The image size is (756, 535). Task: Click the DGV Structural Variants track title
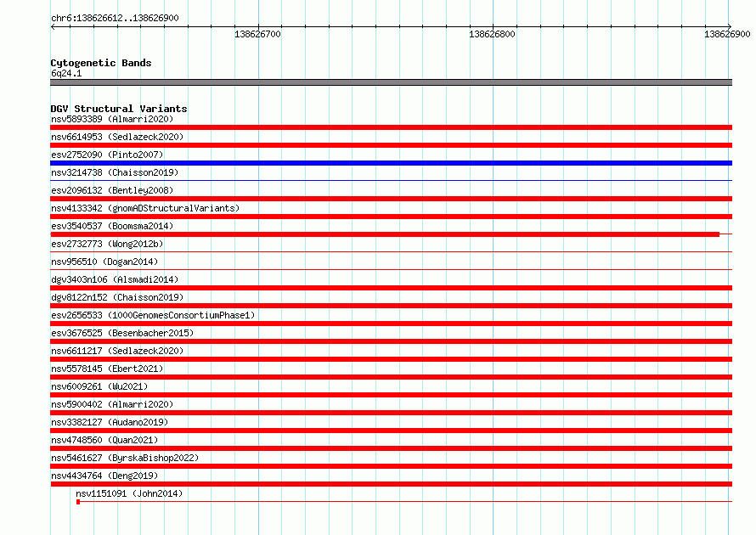[119, 109]
